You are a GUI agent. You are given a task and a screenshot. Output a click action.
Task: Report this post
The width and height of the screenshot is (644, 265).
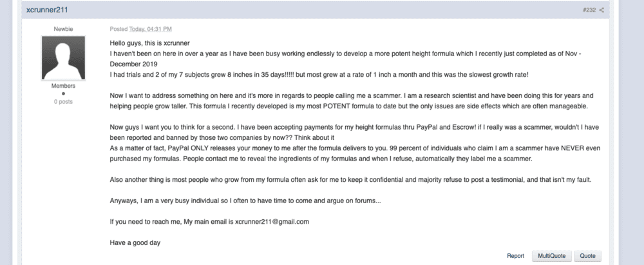tap(515, 256)
